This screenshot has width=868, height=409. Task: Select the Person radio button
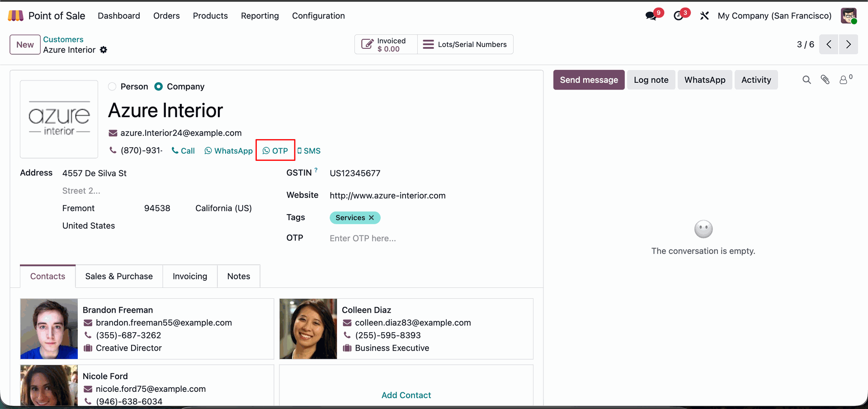click(112, 86)
